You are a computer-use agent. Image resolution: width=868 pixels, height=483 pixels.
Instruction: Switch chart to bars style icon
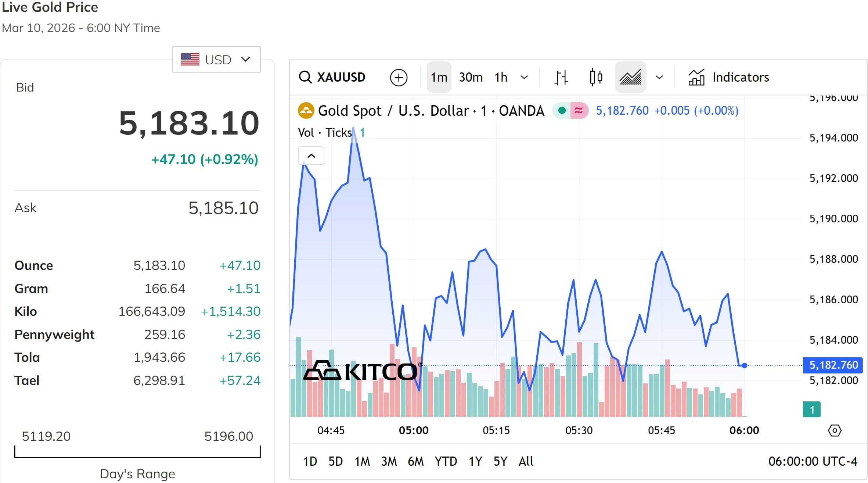pyautogui.click(x=561, y=78)
